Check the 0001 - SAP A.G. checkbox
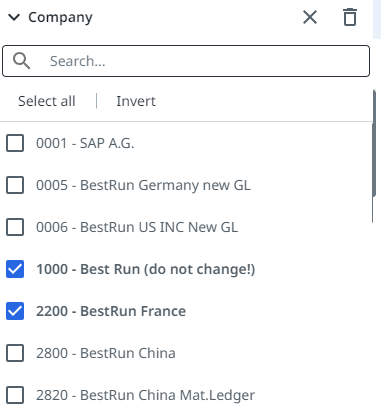This screenshot has height=419, width=381. pos(15,143)
